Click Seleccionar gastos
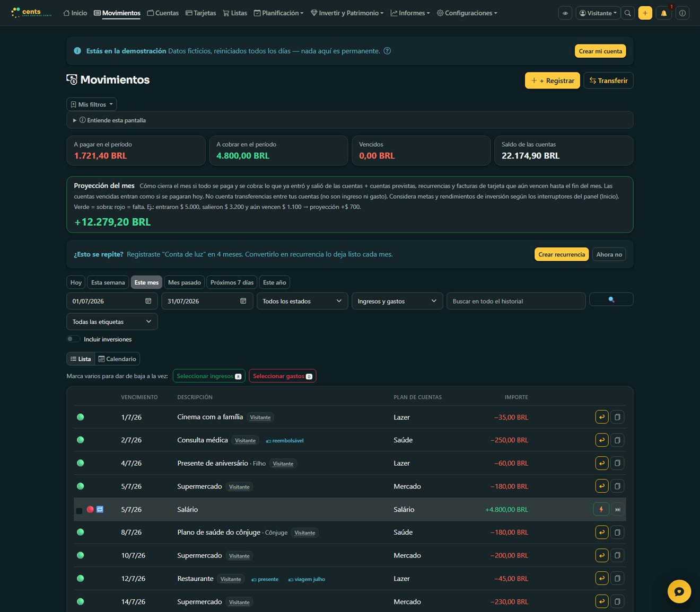 coord(283,376)
